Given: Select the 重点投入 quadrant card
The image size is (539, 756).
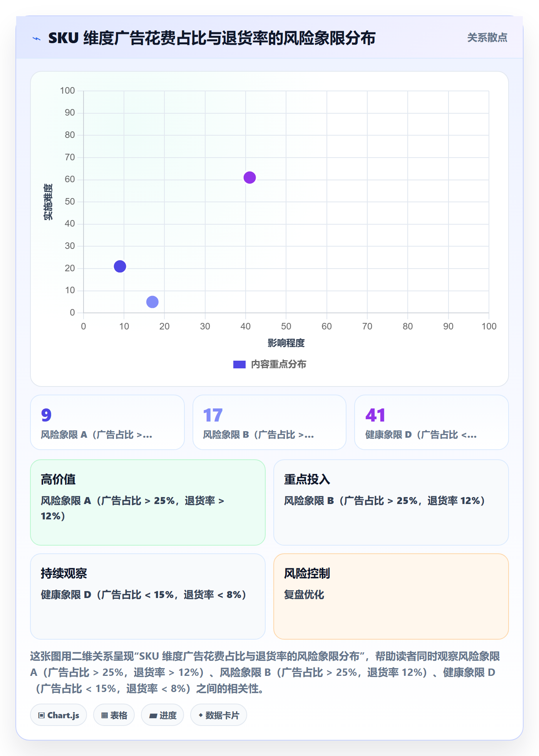Looking at the screenshot, I should [391, 502].
